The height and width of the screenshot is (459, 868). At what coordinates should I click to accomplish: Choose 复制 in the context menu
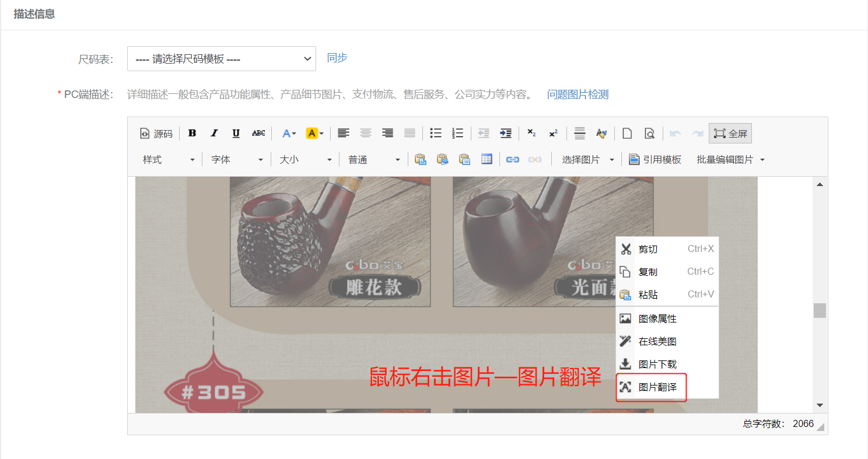[667, 272]
